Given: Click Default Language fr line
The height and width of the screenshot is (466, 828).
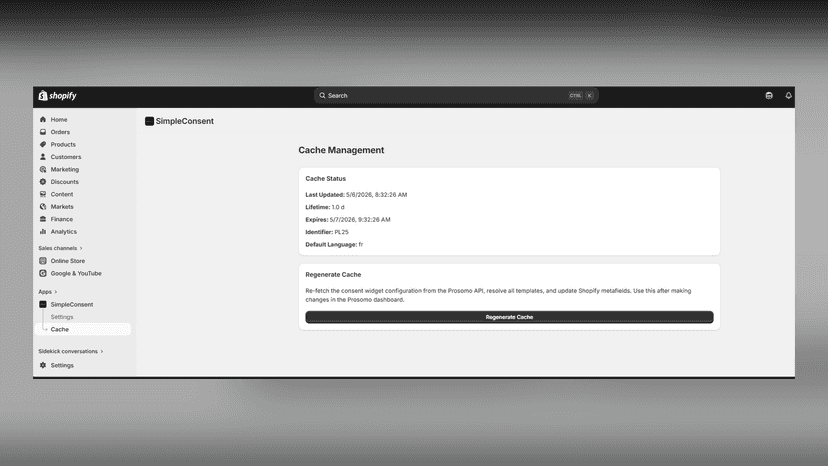Looking at the screenshot, I should click(334, 244).
